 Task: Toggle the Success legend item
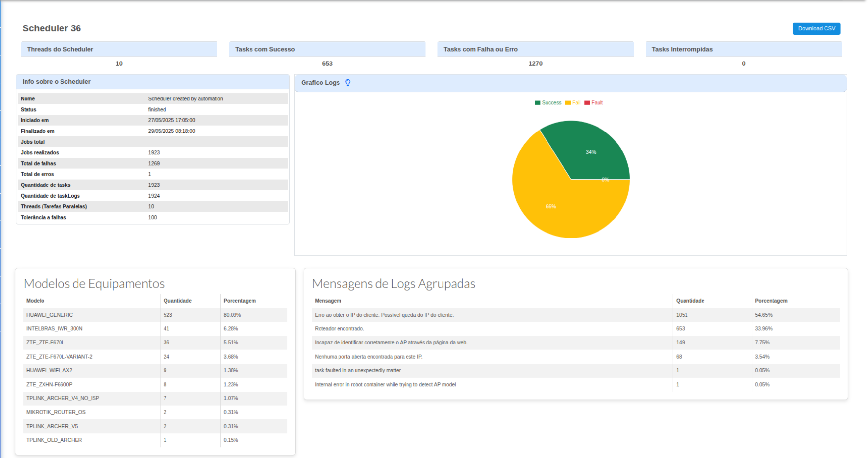point(551,103)
